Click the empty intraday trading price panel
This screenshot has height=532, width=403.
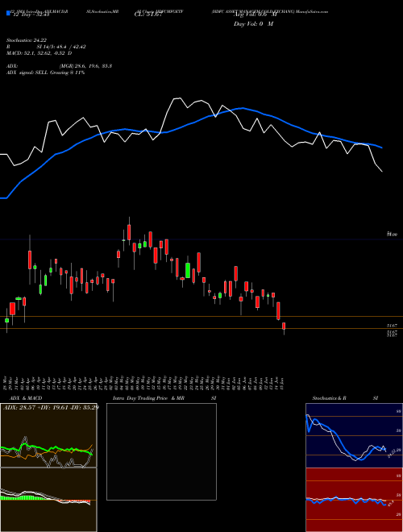coord(161,451)
